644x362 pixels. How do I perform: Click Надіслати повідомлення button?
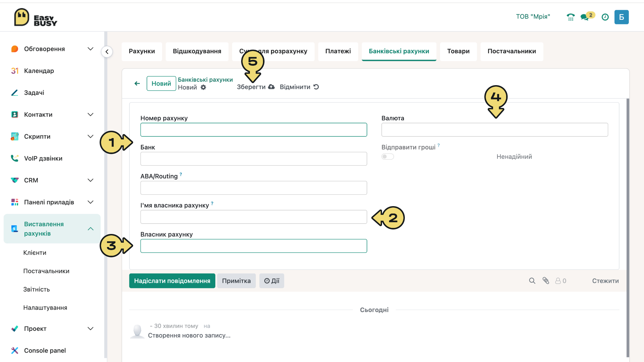(172, 281)
